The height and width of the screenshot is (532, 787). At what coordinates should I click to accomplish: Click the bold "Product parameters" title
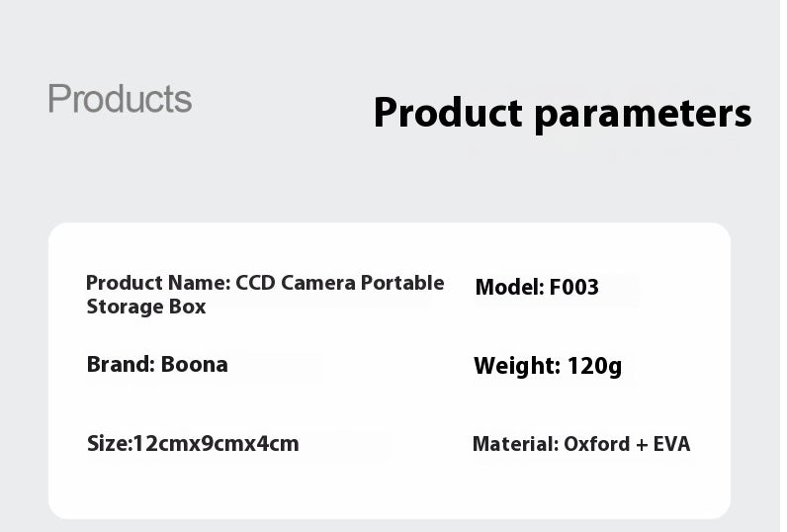tap(562, 113)
